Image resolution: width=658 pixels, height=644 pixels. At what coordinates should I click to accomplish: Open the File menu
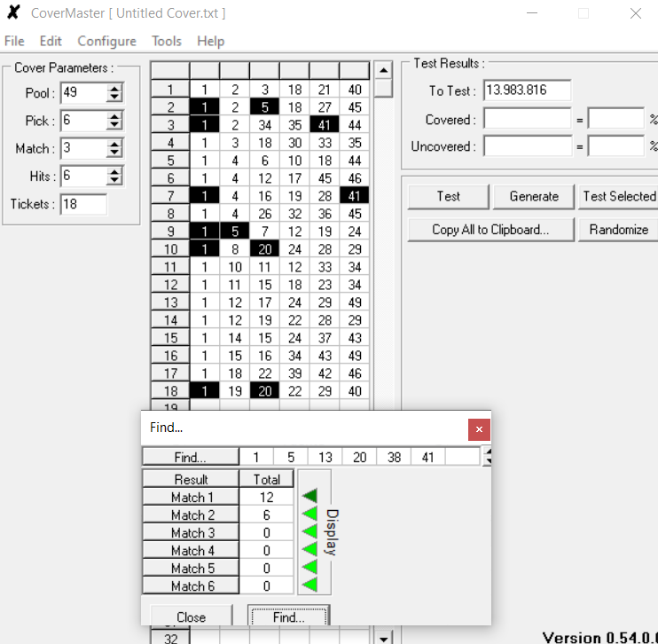[14, 41]
